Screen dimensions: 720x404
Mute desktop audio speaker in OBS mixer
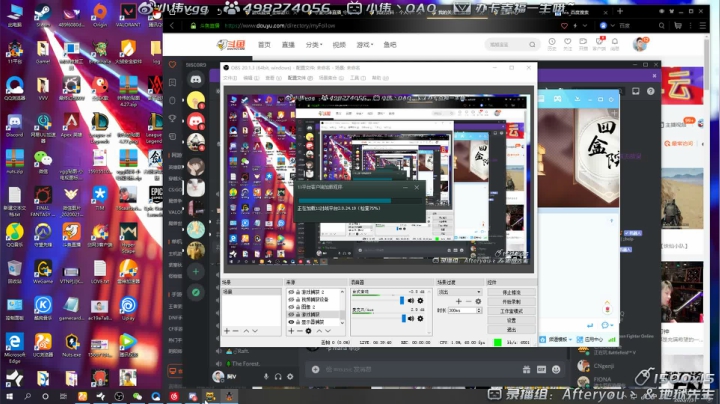coord(411,301)
